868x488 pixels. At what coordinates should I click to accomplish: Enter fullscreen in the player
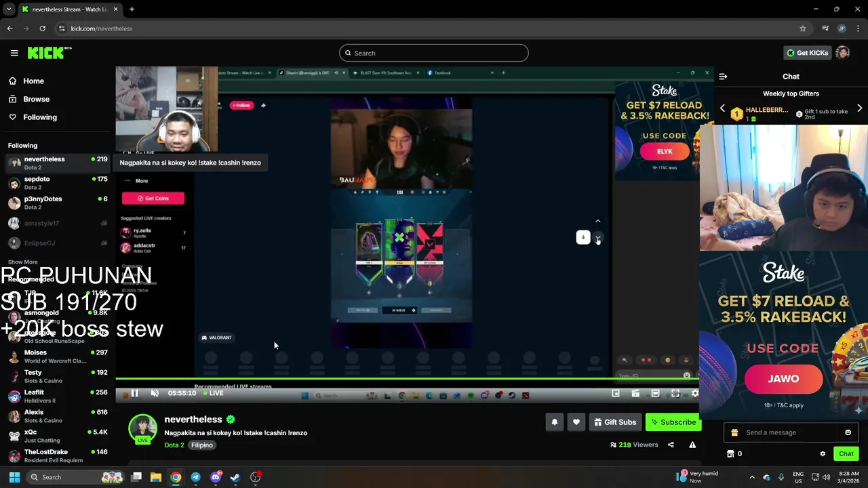(675, 393)
